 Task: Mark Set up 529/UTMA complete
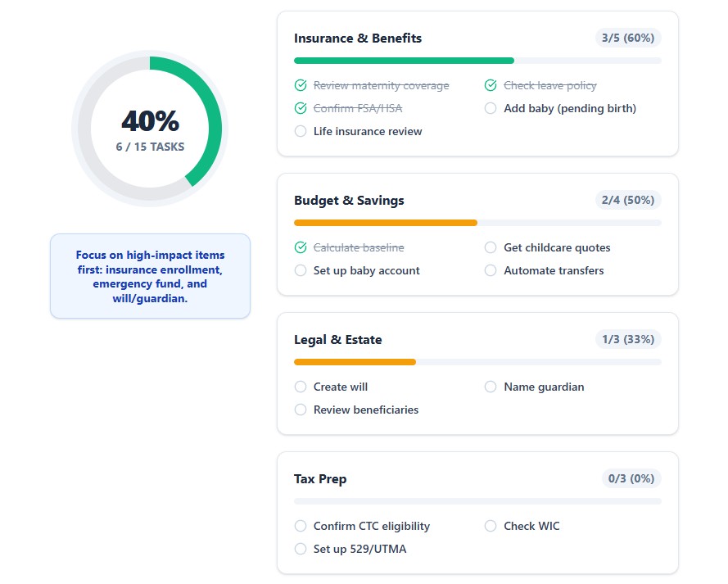pos(301,549)
